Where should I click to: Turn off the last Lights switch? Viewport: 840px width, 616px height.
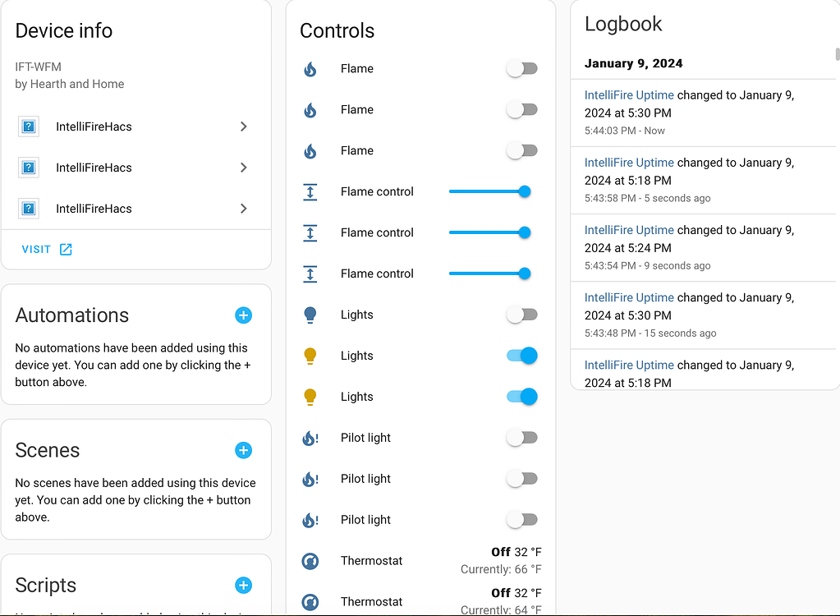coord(521,397)
